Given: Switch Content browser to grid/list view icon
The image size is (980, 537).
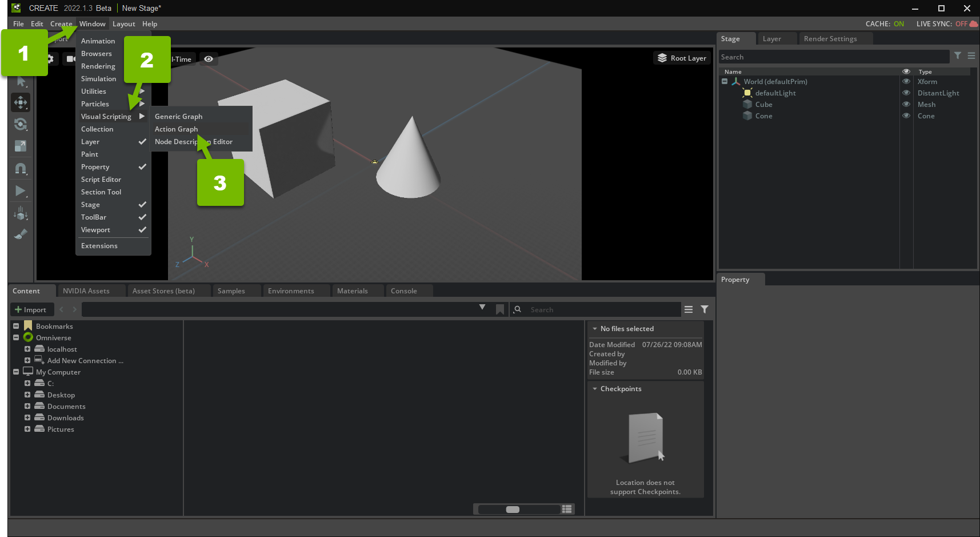Looking at the screenshot, I should [x=567, y=509].
